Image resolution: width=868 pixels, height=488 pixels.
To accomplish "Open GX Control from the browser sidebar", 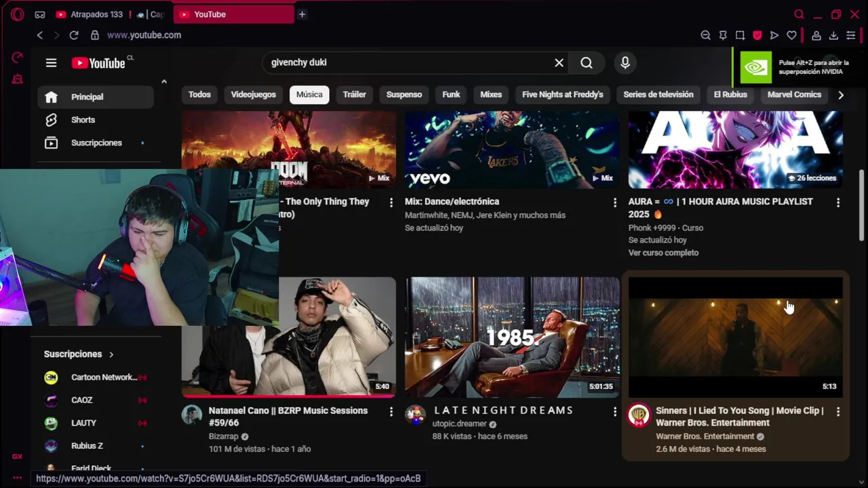I will (18, 58).
